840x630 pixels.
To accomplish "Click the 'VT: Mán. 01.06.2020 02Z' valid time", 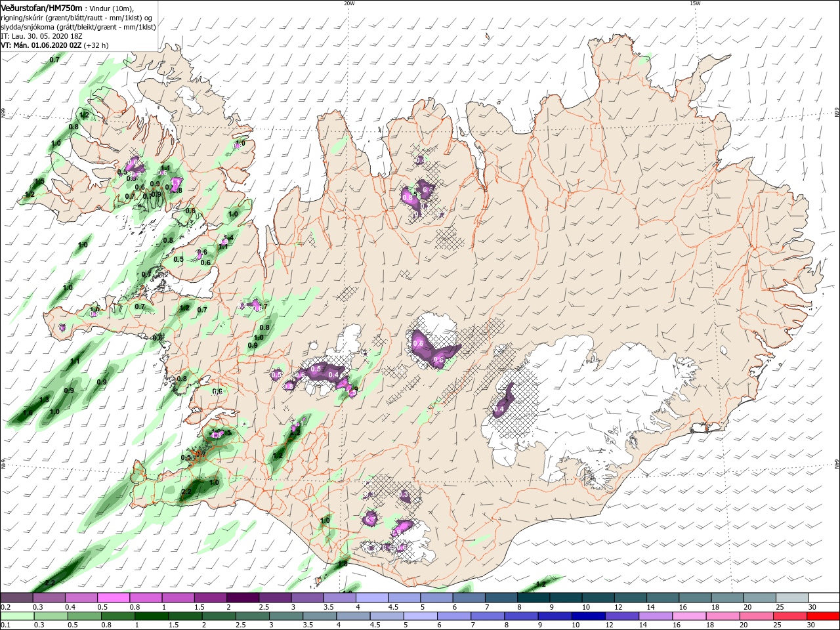I will coord(41,45).
